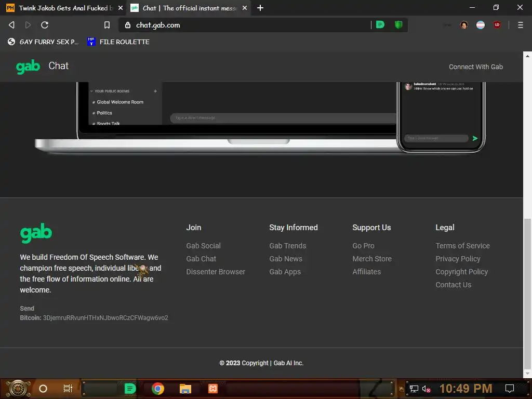Open the green shield icon in address bar

(398, 25)
